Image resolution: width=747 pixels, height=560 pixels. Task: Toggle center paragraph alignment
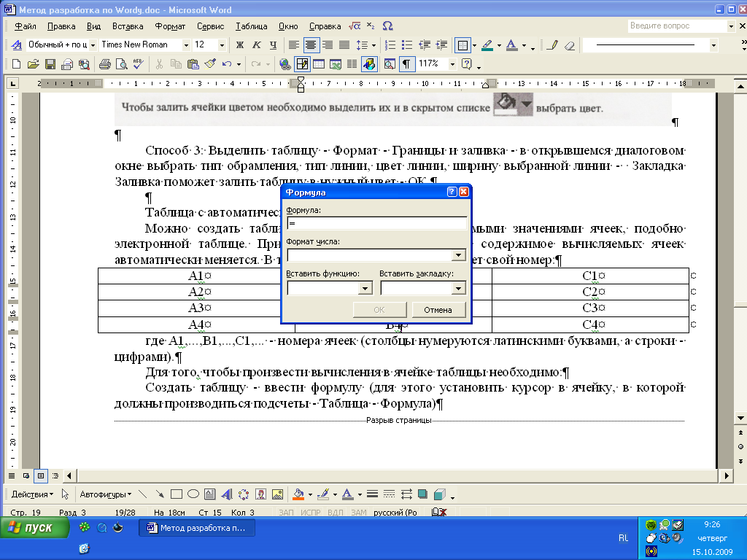(311, 45)
